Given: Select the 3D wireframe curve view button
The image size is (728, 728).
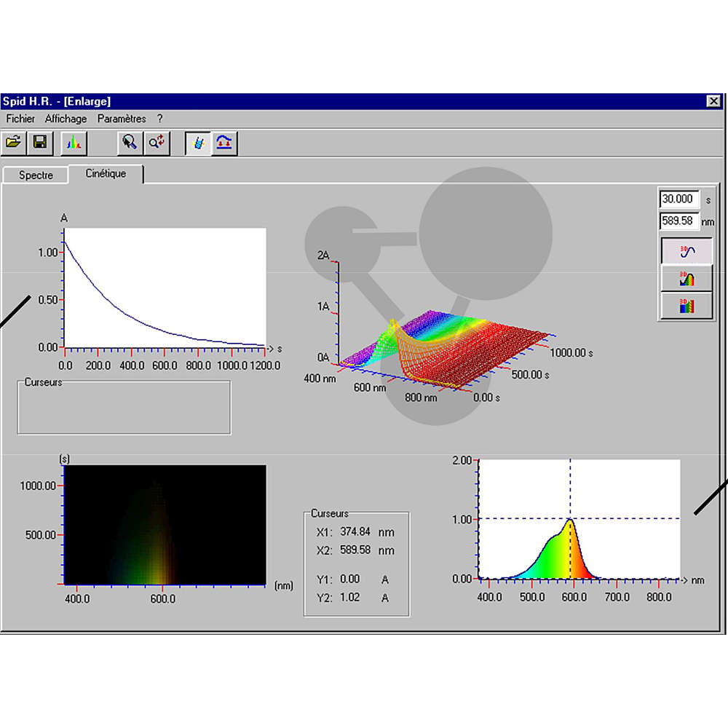Looking at the screenshot, I should [x=687, y=251].
